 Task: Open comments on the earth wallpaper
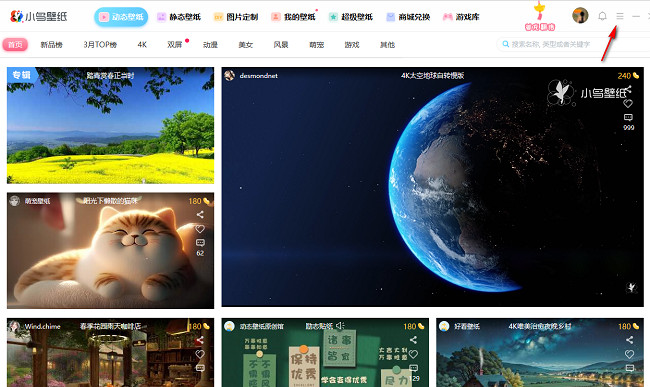628,118
